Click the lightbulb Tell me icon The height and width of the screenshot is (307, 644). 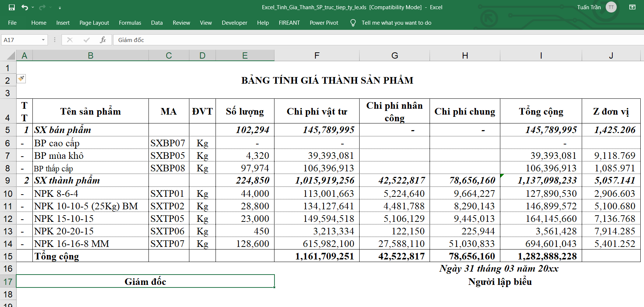click(353, 23)
